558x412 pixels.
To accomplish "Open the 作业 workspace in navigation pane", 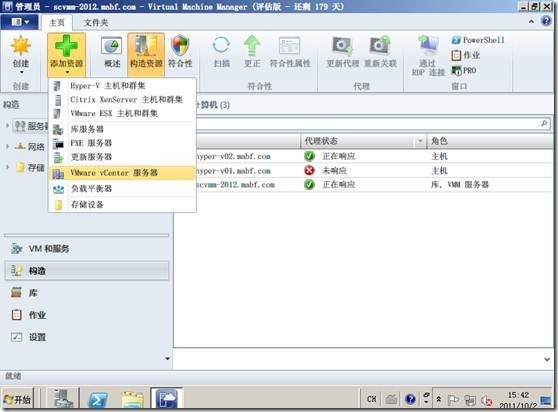I will point(86,315).
